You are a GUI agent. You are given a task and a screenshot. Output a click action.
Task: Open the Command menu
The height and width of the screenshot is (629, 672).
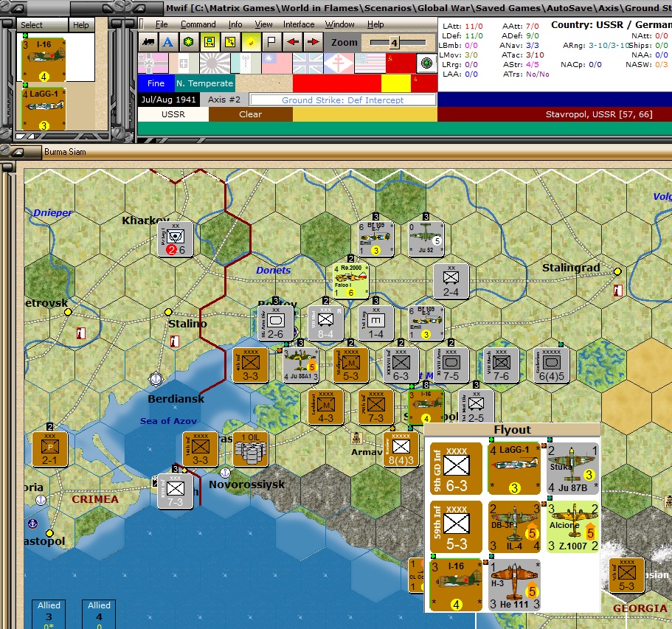[x=198, y=24]
